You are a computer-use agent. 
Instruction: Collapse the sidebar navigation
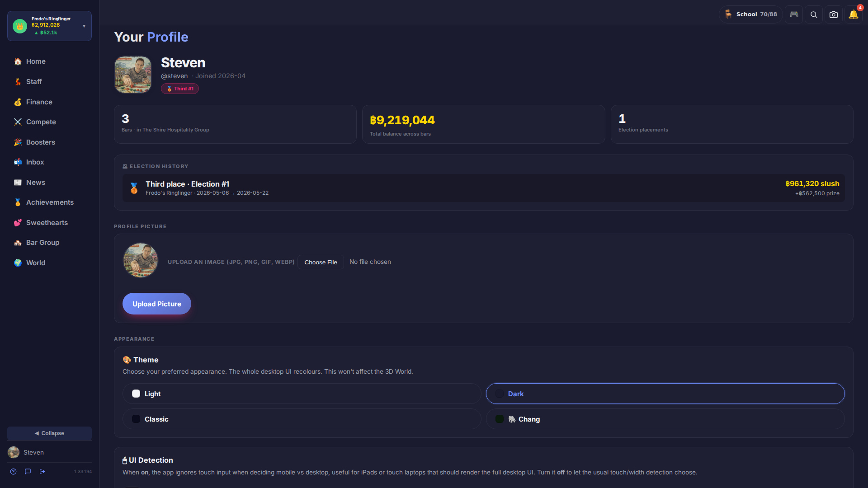tap(49, 433)
